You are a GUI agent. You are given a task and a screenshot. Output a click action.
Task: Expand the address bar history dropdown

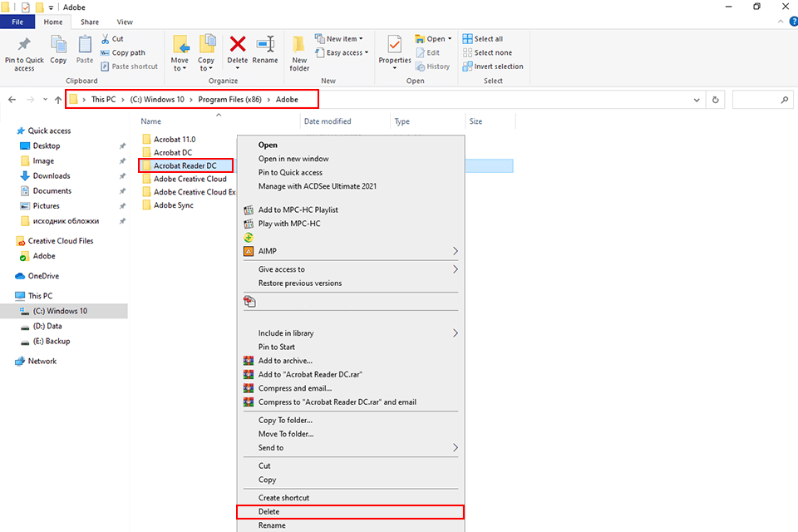point(697,100)
